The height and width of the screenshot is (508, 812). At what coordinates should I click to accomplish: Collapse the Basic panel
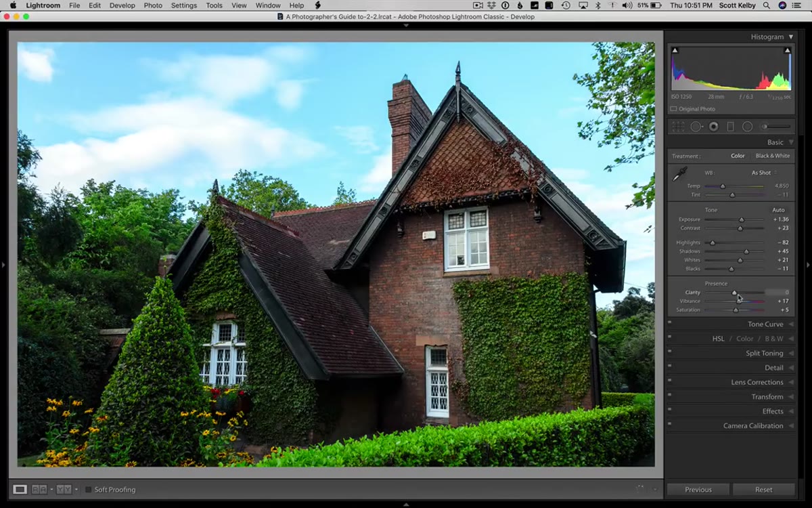(x=790, y=142)
